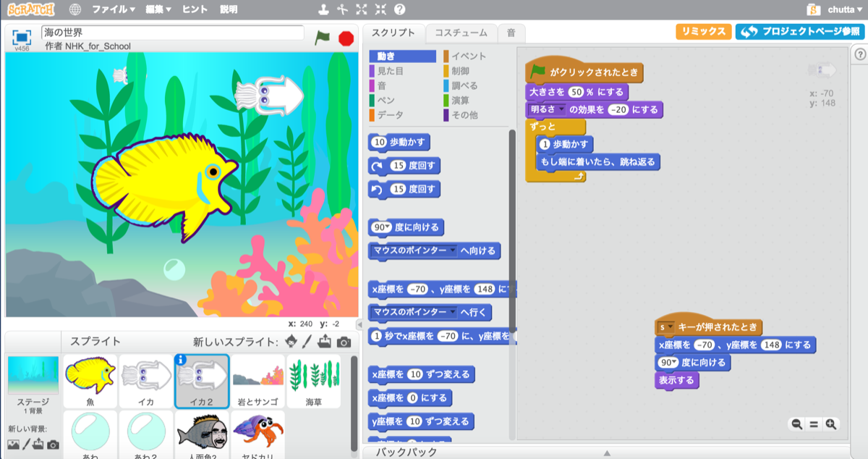Image resolution: width=868 pixels, height=459 pixels.
Task: Select the 制御 block category
Action: [x=475, y=71]
